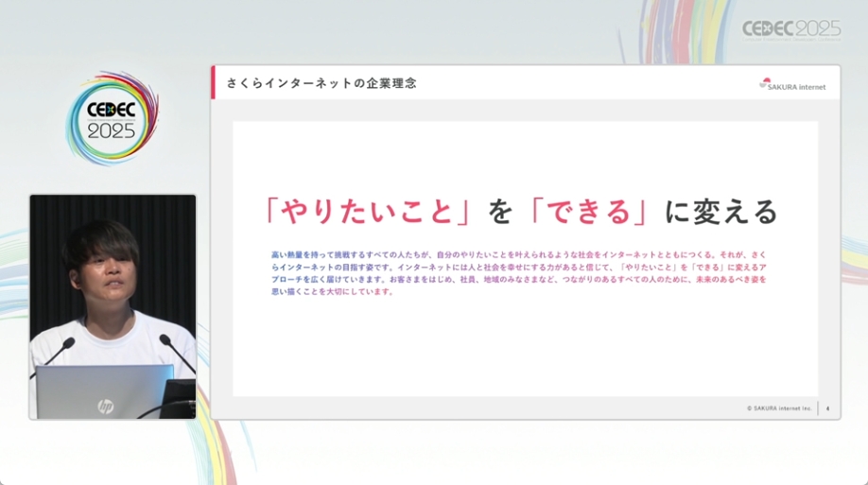868x485 pixels.
Task: Select the slide title さくらインターネットの企業理念
Action: [321, 83]
